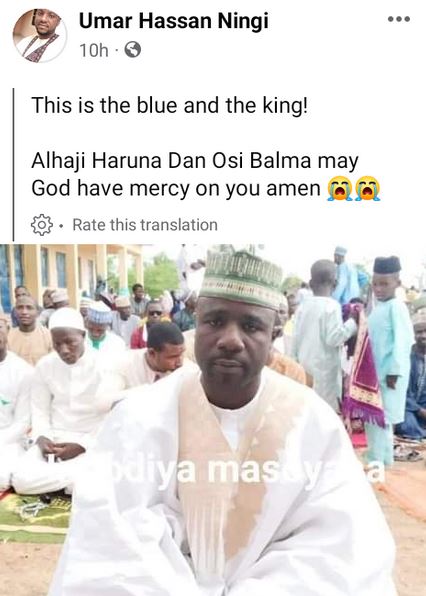
Task: Click the Umar Hassan Ningi name link
Action: point(174,21)
